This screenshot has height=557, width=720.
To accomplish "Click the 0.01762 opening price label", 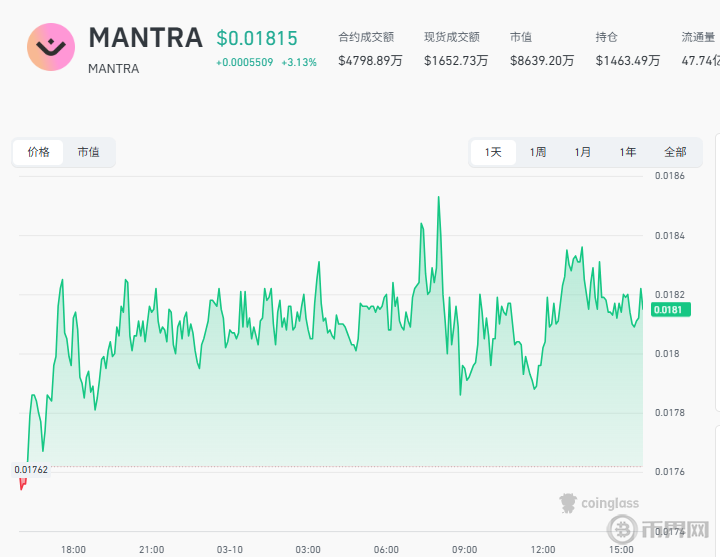I will pos(31,469).
